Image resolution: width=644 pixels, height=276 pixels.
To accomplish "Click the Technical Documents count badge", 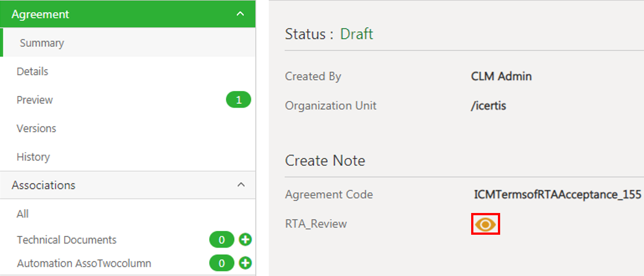I will (221, 240).
